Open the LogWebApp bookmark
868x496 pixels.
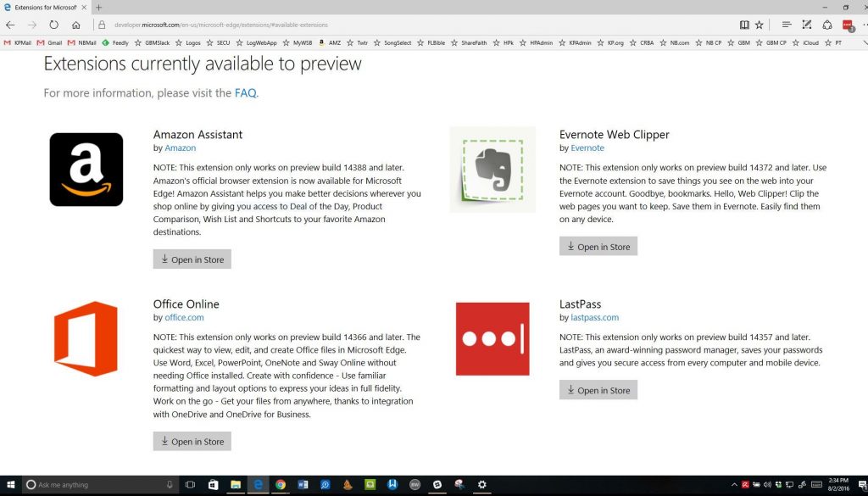point(256,42)
